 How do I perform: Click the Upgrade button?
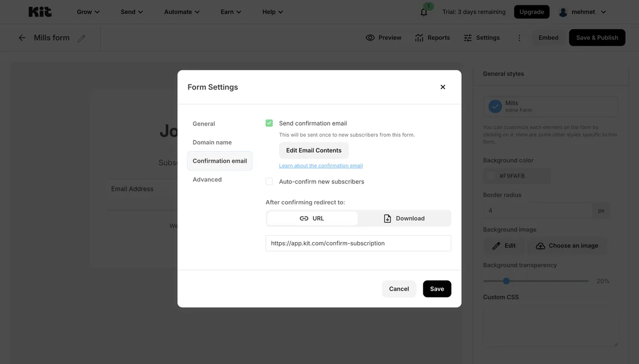point(531,12)
